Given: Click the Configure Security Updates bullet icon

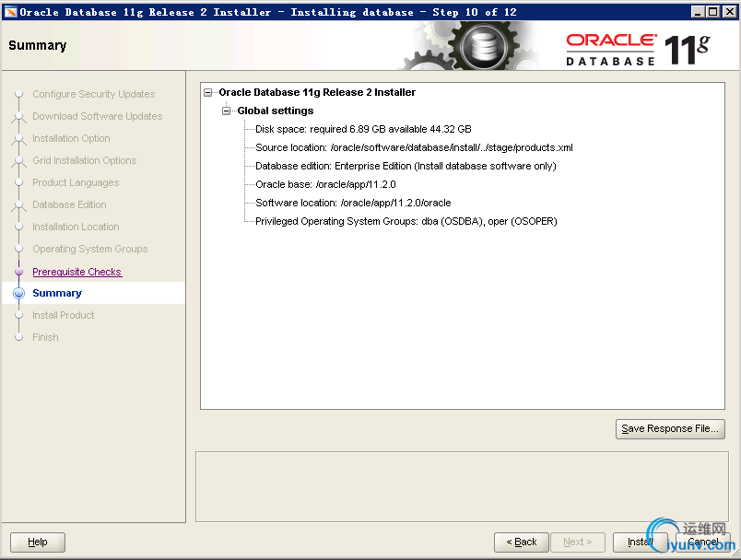Looking at the screenshot, I should click(x=19, y=94).
